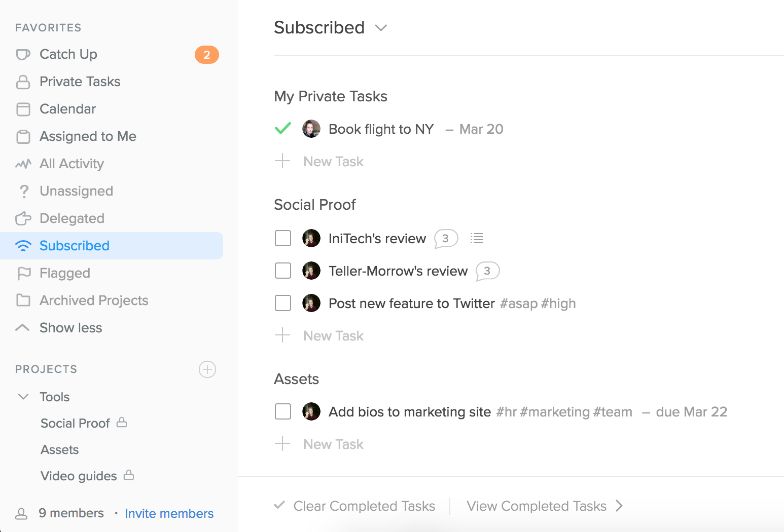Click View Completed Tasks
This screenshot has height=532, width=784.
tap(537, 506)
